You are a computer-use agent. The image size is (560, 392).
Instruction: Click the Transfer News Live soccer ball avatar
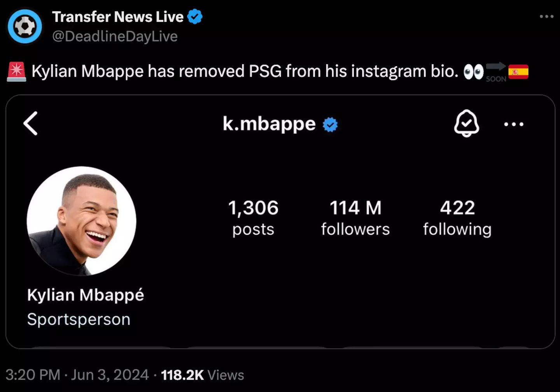tap(25, 26)
